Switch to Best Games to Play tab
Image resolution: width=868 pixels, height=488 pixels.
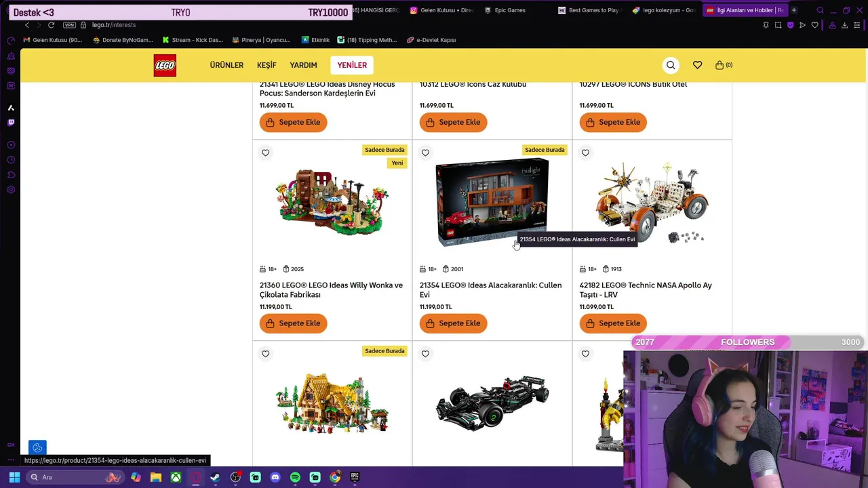589,10
